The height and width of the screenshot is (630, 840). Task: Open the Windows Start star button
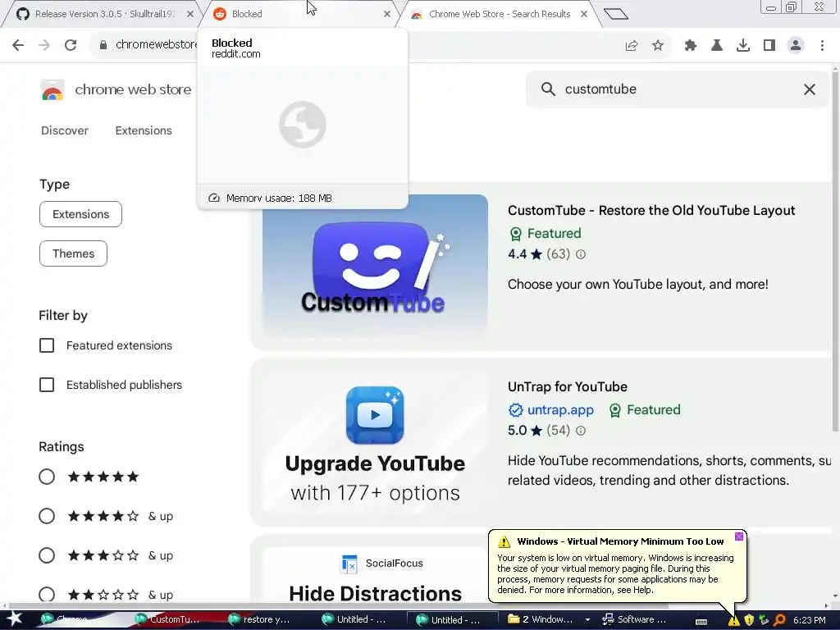[14, 619]
